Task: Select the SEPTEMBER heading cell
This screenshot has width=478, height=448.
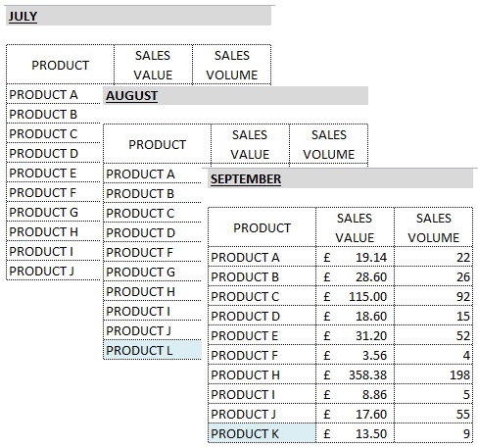Action: click(x=340, y=178)
